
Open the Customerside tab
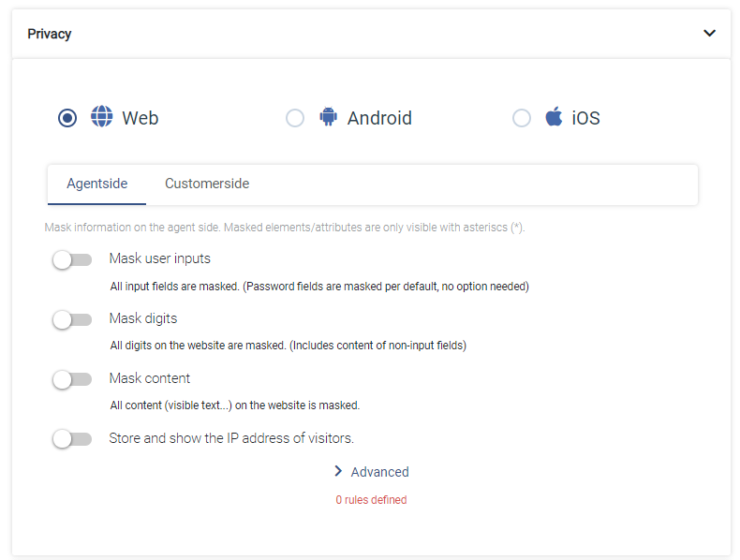point(207,184)
